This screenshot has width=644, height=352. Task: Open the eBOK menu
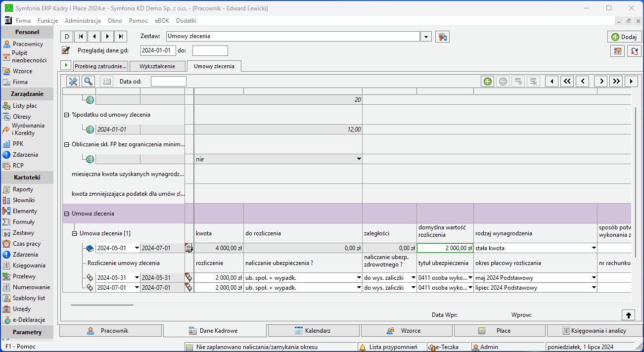162,21
